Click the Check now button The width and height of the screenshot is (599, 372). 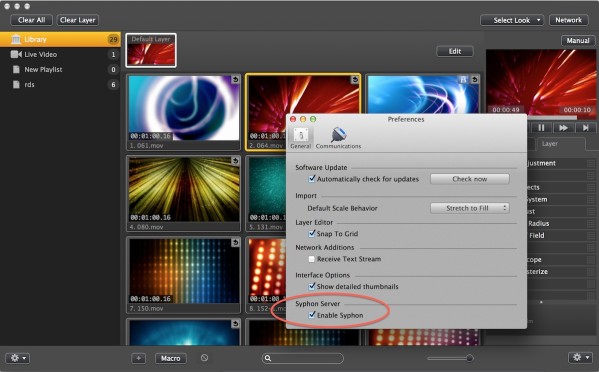click(x=469, y=179)
